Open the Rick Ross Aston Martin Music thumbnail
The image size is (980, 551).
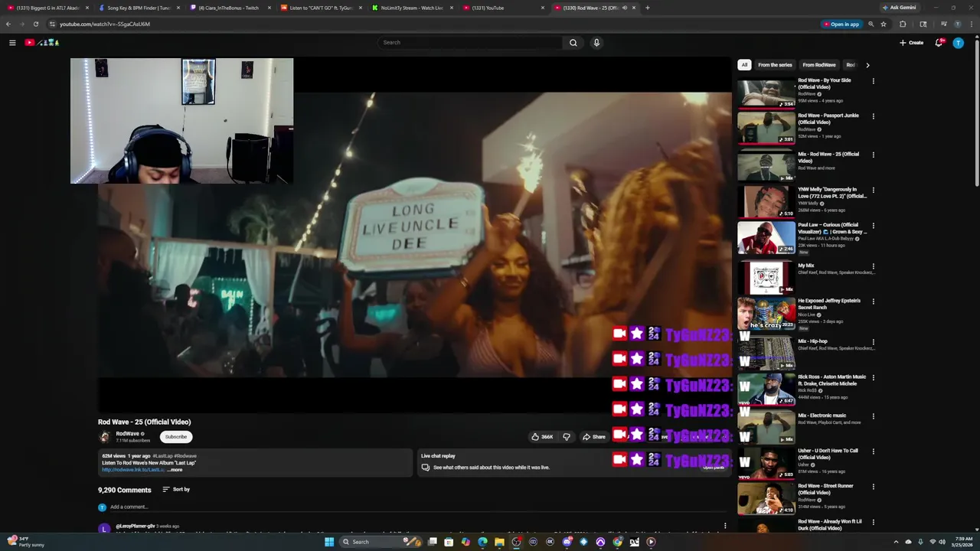pos(766,390)
